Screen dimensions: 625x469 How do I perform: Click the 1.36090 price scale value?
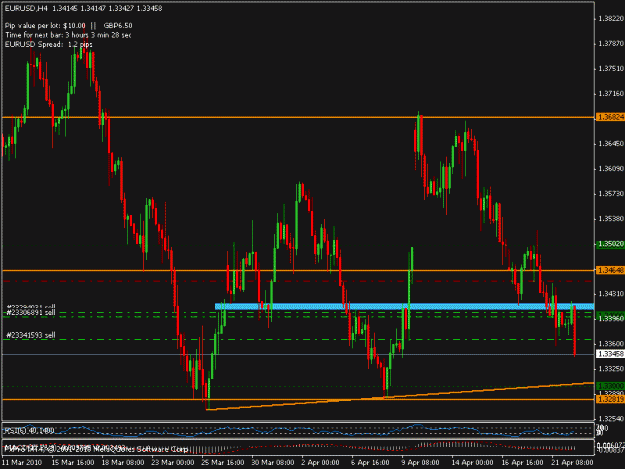(611, 169)
